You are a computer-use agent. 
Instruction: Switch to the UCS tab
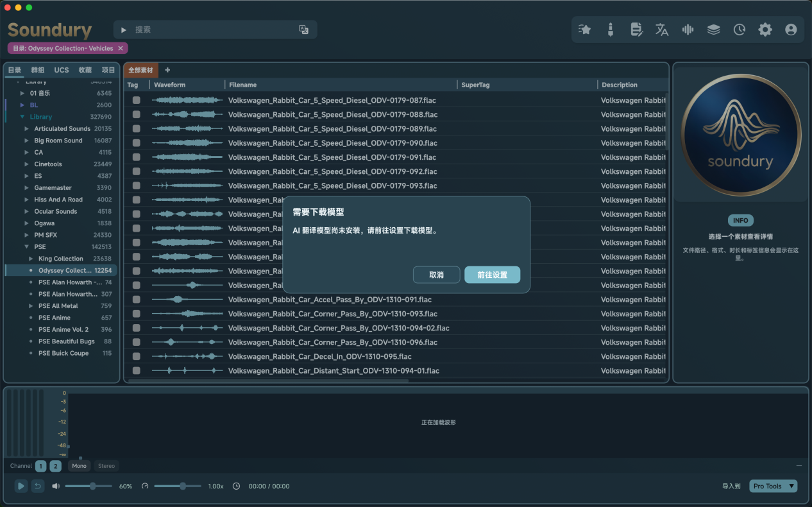[62, 70]
